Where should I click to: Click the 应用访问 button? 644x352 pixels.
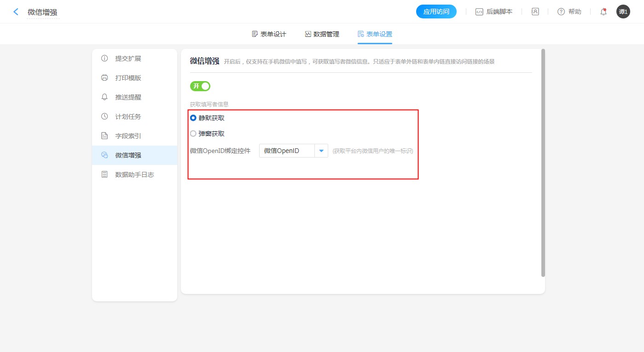tap(436, 12)
